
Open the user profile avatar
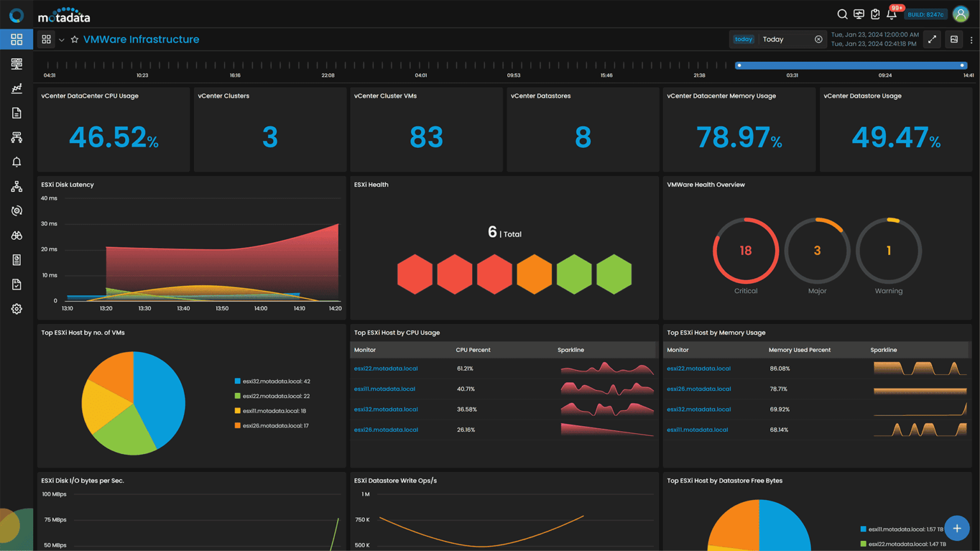coord(961,14)
